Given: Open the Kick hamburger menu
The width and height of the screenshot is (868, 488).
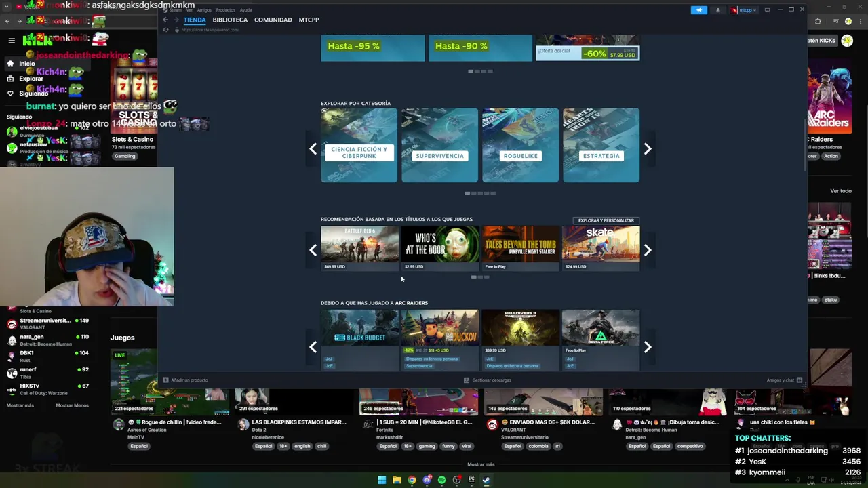Looking at the screenshot, I should (x=12, y=41).
